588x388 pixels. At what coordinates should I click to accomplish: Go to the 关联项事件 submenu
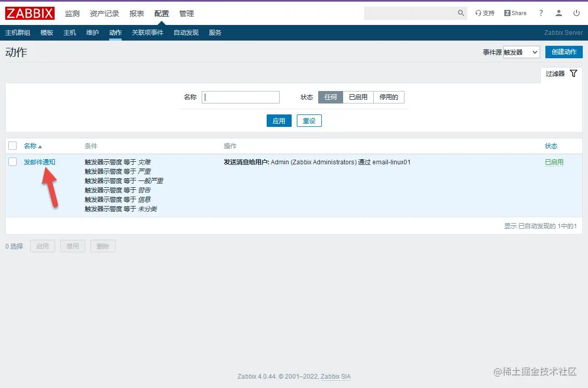pyautogui.click(x=148, y=33)
